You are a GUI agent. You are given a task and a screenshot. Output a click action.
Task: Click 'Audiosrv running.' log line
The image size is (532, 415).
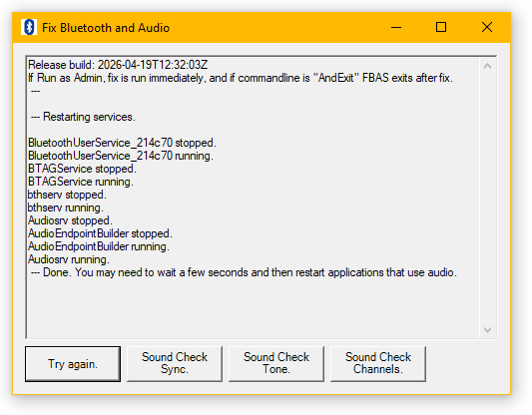69,259
